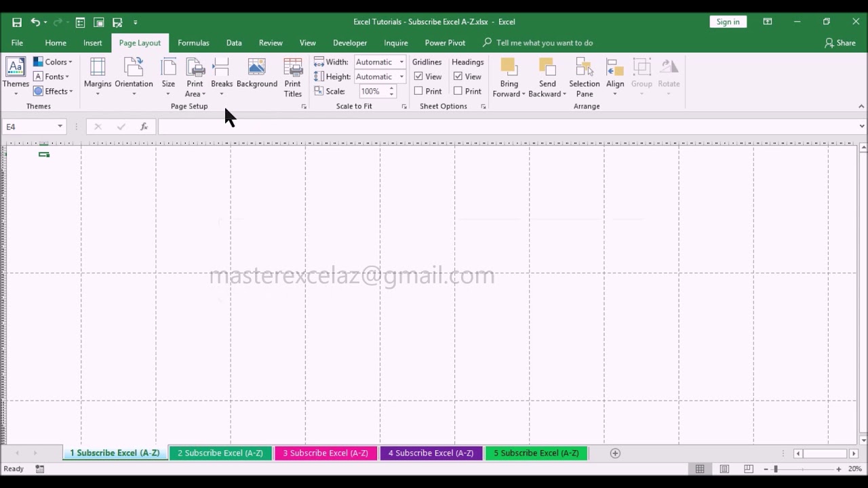Switch to the Power Pivot tab

pos(445,43)
